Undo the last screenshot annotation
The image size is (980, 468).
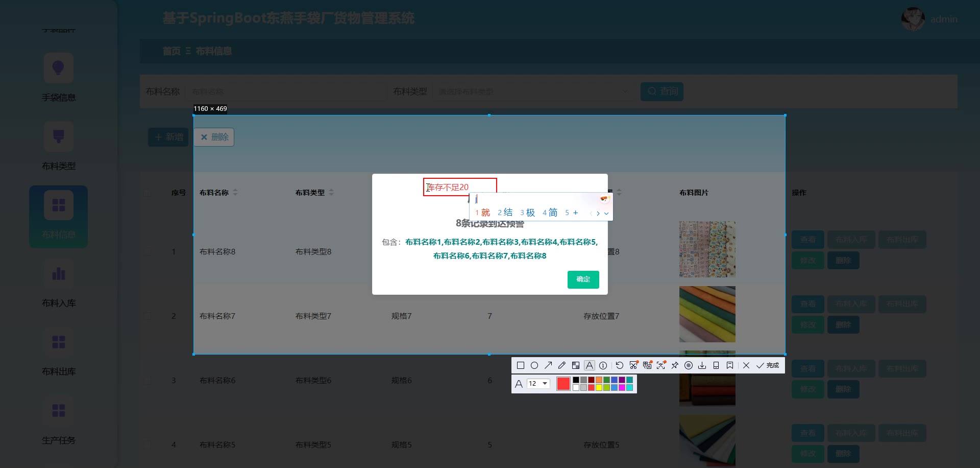620,365
